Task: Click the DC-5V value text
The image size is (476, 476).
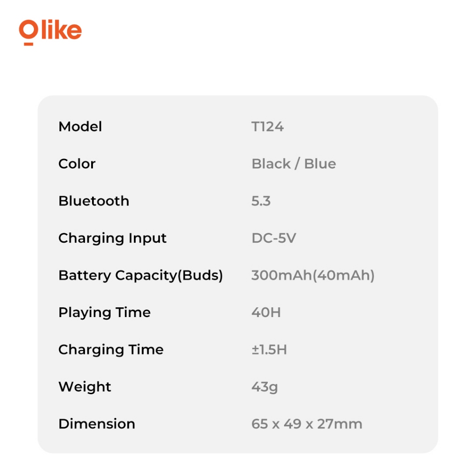Action: [273, 238]
